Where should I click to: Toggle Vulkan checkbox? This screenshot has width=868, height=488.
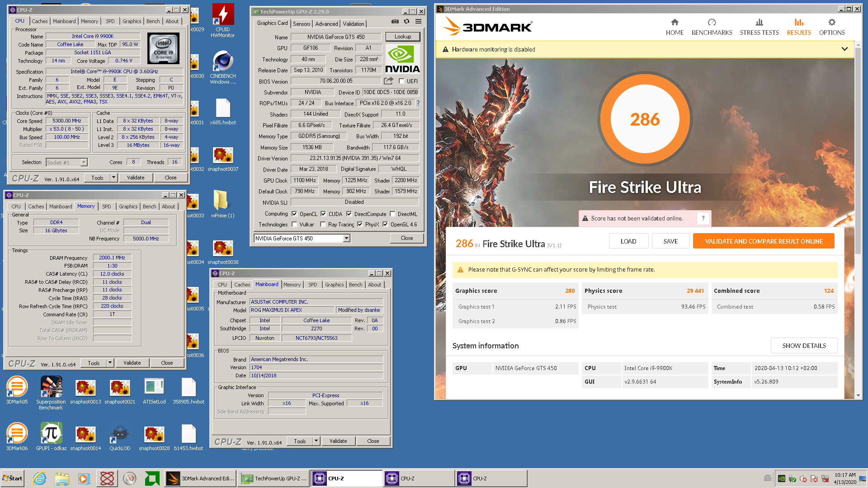[294, 225]
